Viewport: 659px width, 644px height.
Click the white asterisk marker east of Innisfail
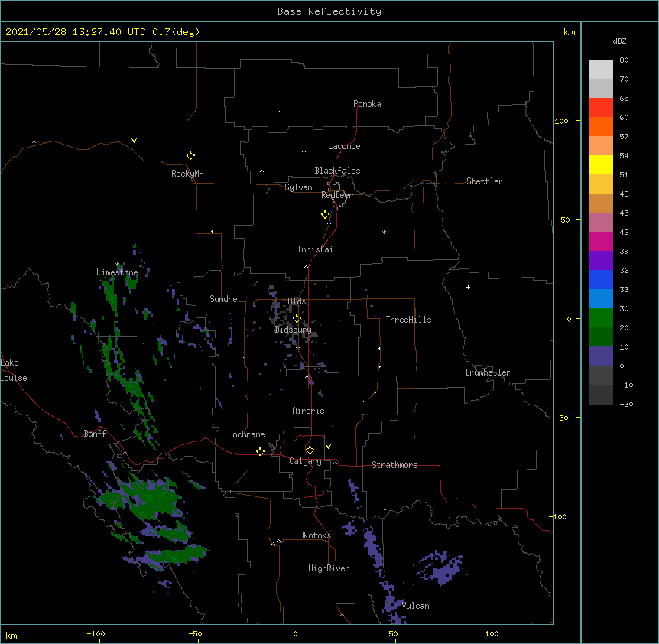(x=384, y=232)
